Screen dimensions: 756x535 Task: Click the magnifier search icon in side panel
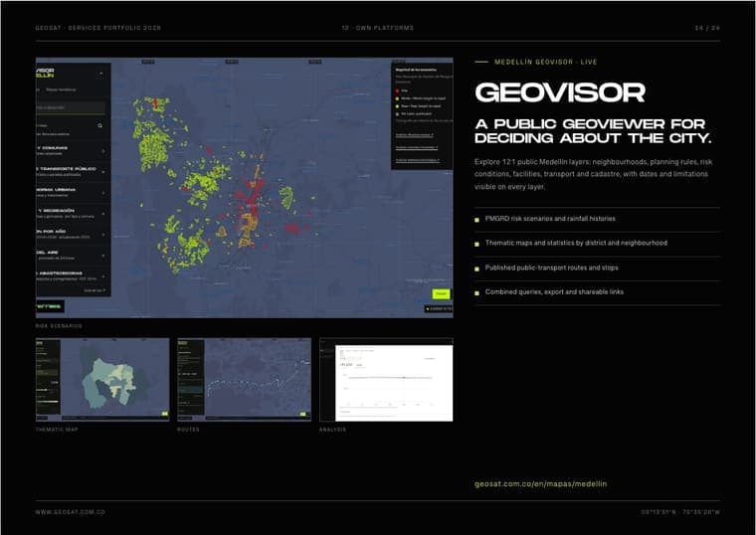[100, 126]
